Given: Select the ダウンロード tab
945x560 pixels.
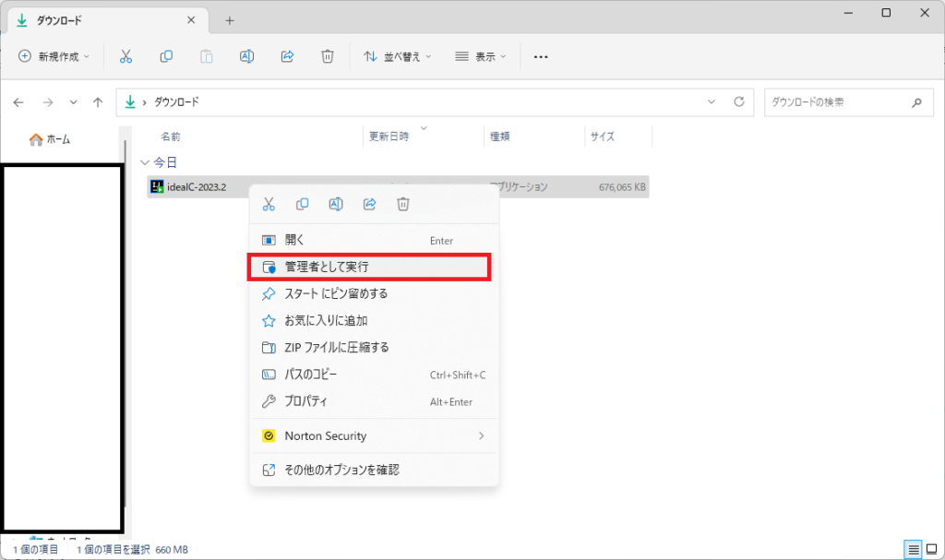Looking at the screenshot, I should 109,20.
